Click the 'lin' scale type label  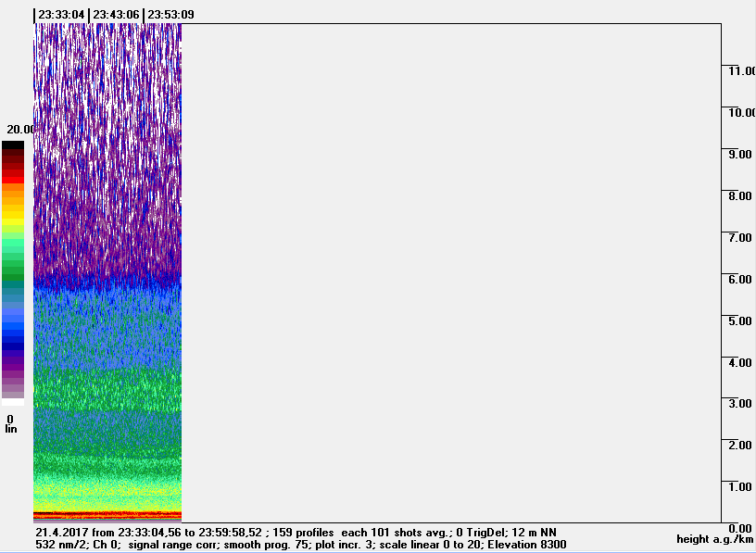(10, 429)
